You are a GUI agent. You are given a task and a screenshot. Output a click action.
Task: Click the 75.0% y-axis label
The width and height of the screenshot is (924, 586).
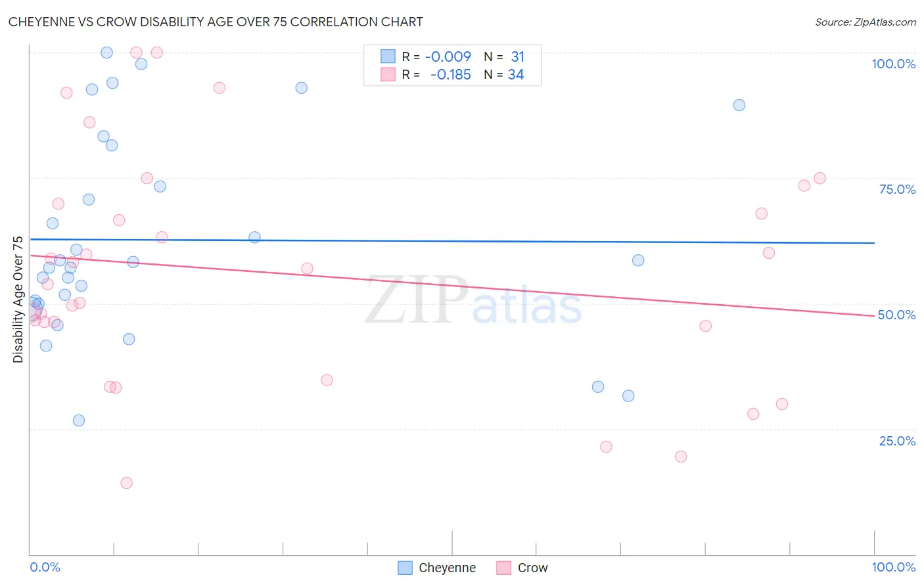tap(897, 189)
